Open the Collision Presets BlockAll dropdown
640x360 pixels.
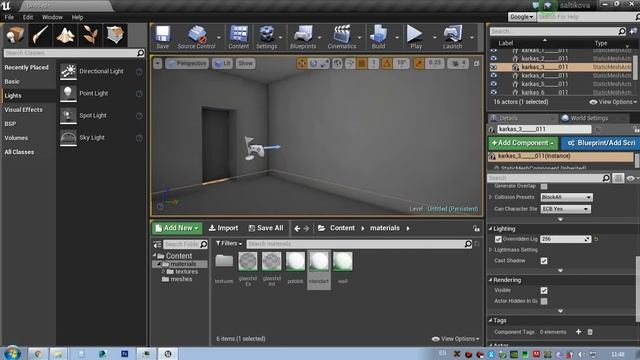click(566, 197)
